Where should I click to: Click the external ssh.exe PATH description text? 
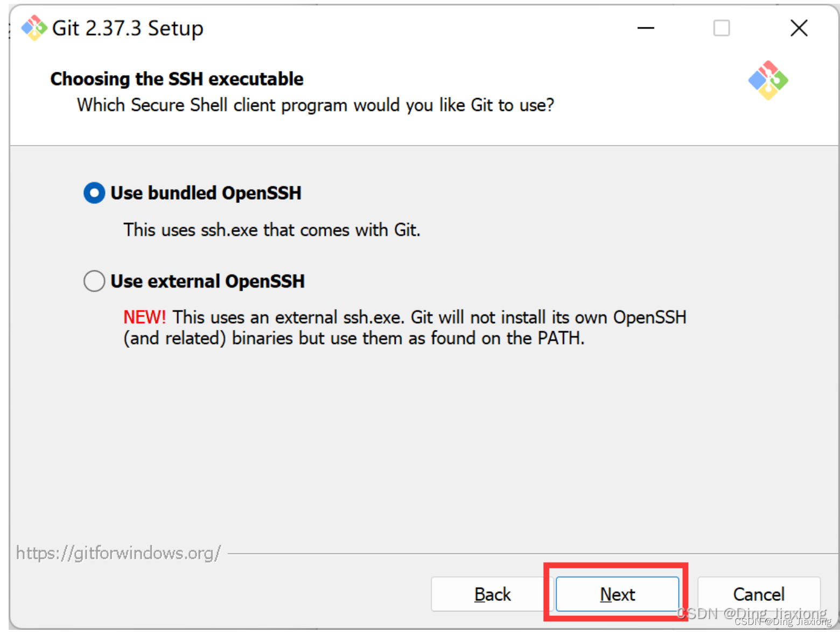point(405,327)
